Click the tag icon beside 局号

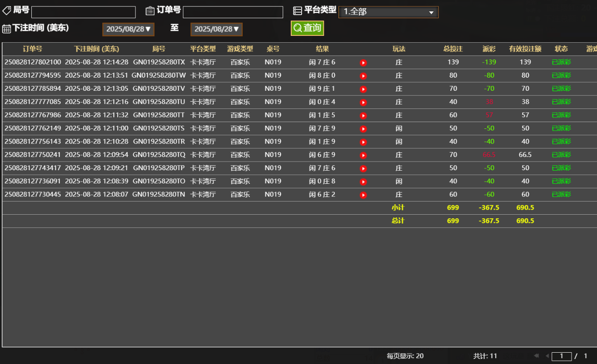(x=6, y=10)
